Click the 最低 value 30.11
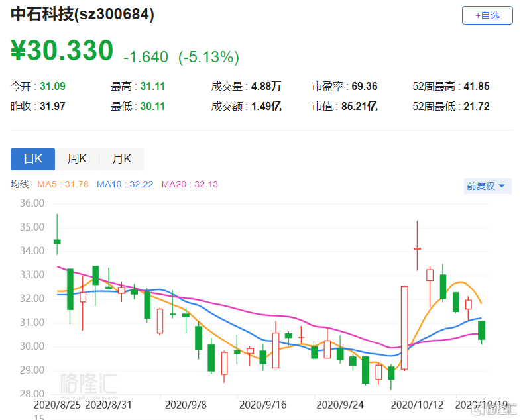The width and height of the screenshot is (521, 420). pos(152,106)
